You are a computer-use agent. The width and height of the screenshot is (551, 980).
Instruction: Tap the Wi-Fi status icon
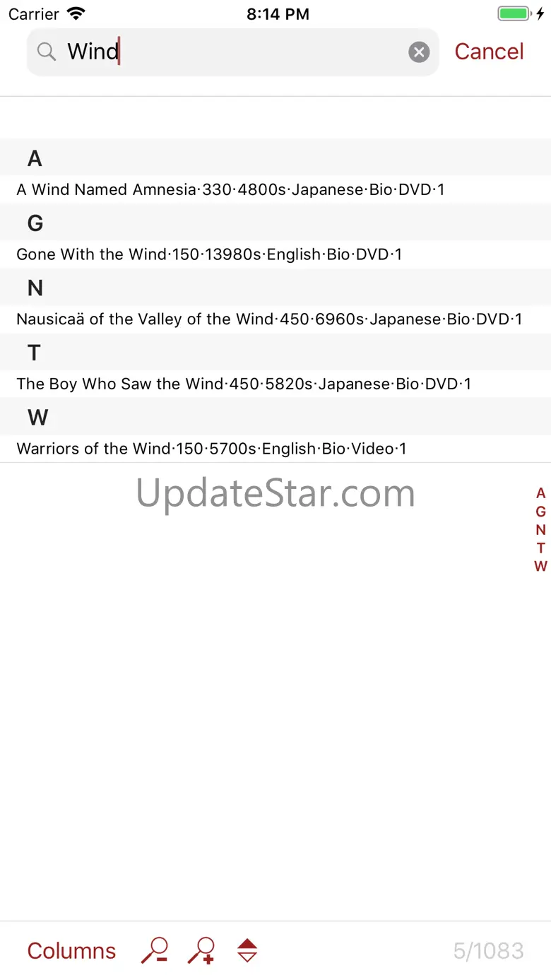tap(76, 13)
